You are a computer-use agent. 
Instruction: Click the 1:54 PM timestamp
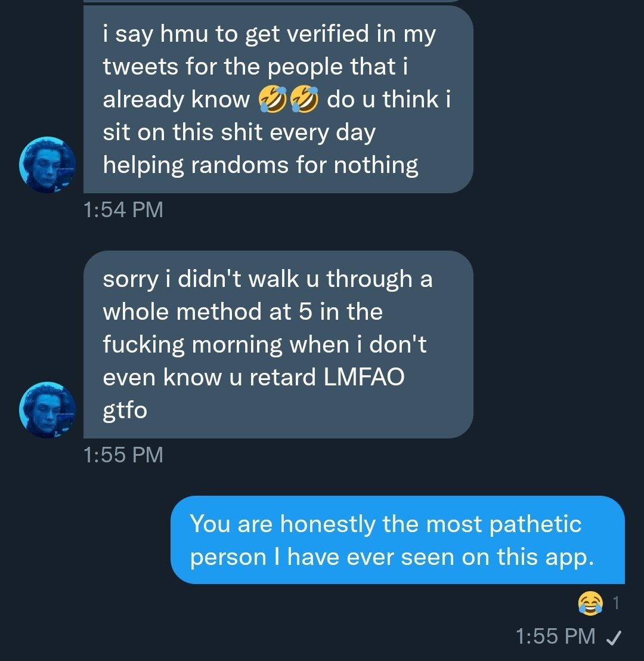(x=123, y=210)
